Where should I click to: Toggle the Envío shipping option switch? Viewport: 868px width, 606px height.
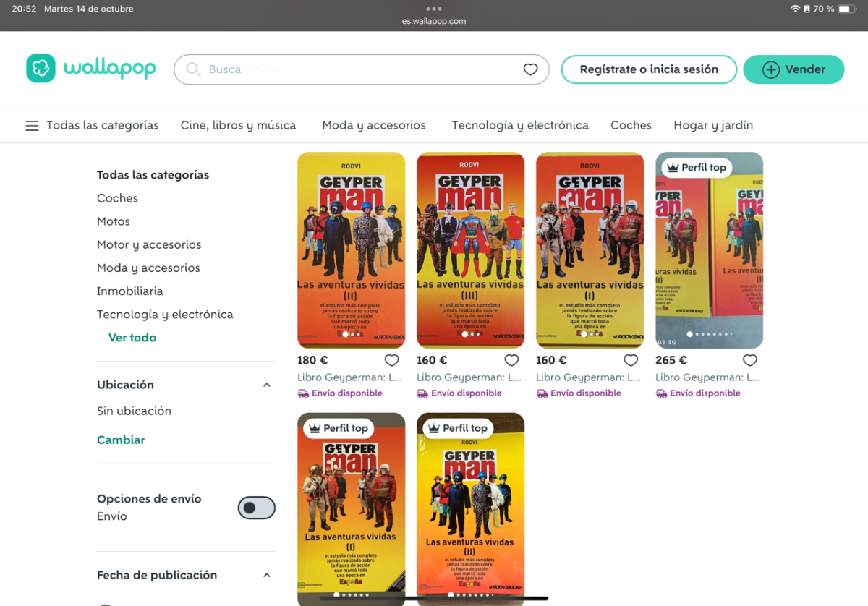pos(257,508)
